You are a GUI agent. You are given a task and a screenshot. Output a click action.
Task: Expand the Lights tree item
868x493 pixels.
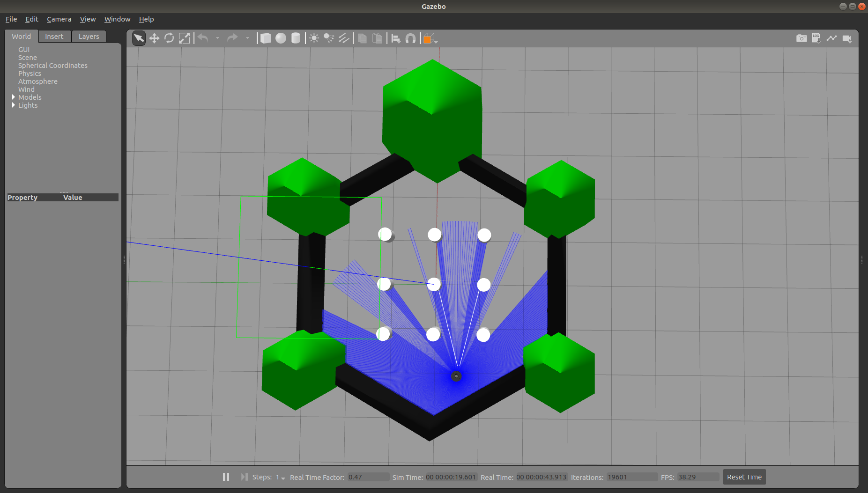(x=14, y=105)
